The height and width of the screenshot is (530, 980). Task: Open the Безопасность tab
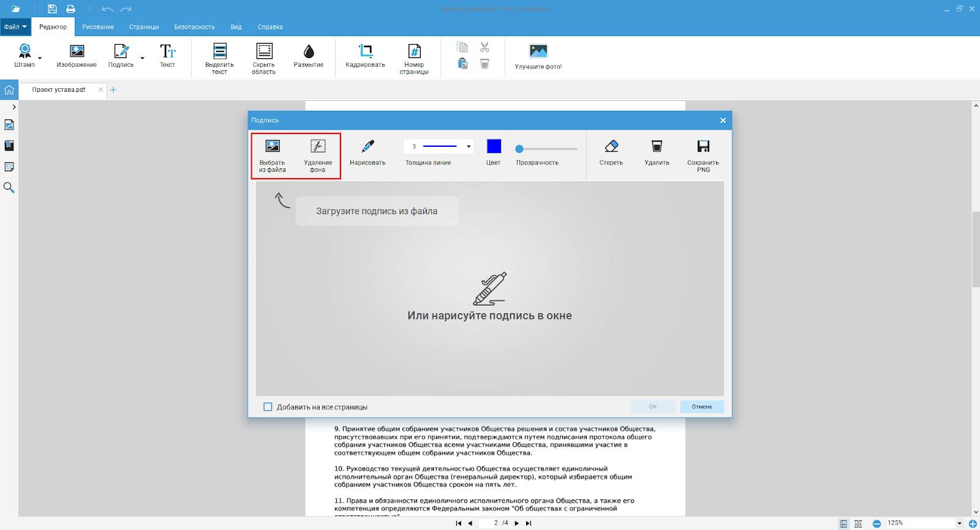tap(194, 27)
